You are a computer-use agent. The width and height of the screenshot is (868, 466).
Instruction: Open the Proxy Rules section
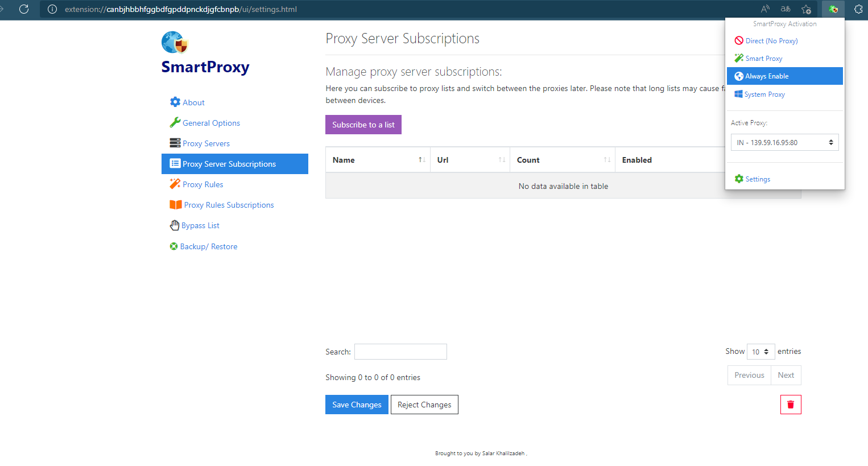(235, 184)
